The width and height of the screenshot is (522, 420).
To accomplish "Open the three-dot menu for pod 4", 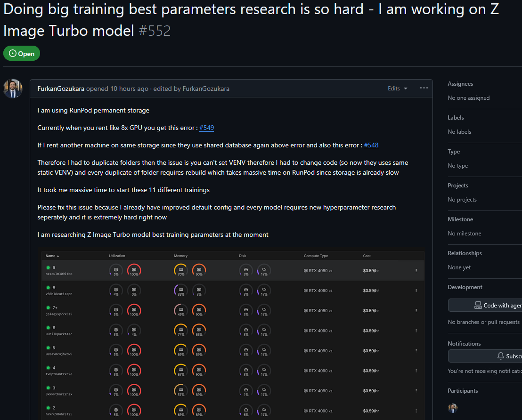I will 416,371.
